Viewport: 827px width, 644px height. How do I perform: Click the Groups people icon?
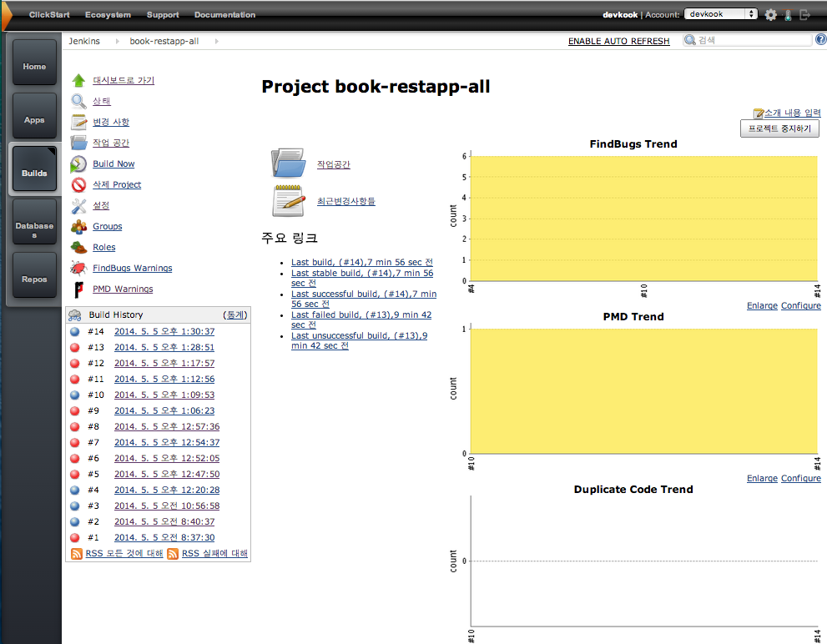point(78,227)
